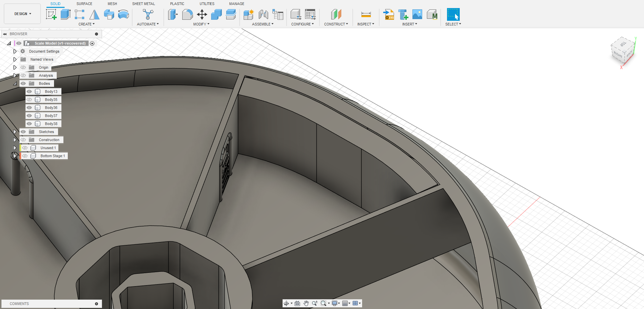The height and width of the screenshot is (309, 644).
Task: Expand the COMMENTS panel
Action: tap(97, 304)
